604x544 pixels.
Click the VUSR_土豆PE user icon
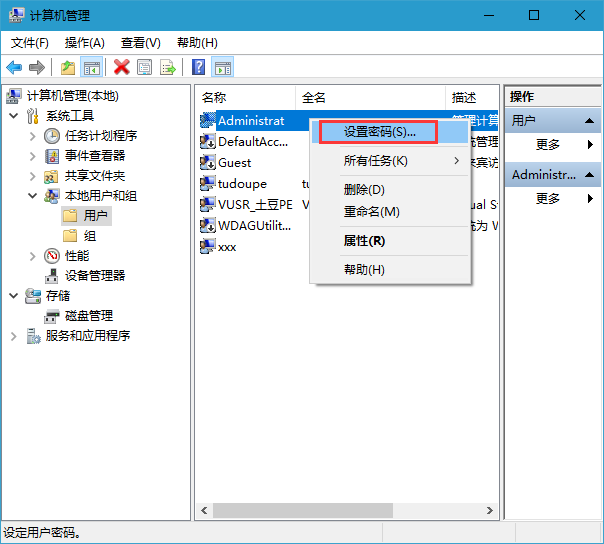(208, 204)
